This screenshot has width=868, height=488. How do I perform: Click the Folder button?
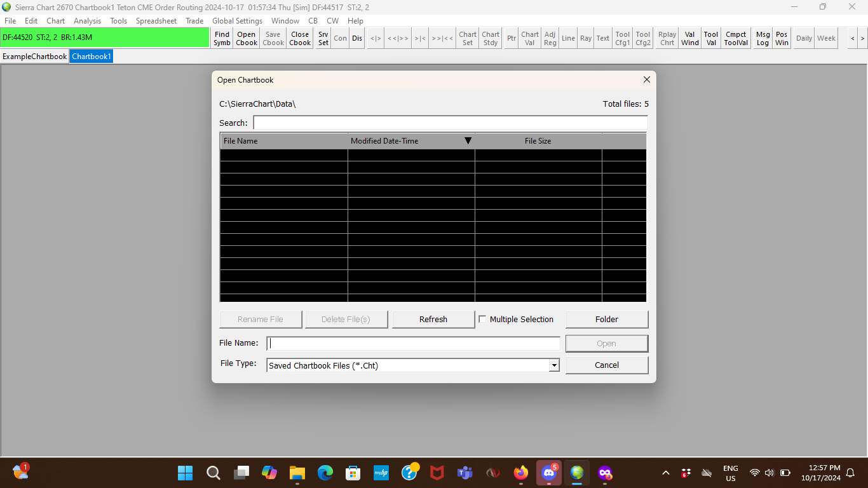click(x=607, y=320)
